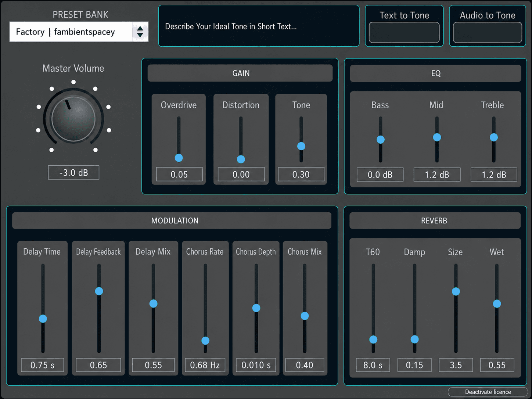Click the Chorus Mix slider handle
The width and height of the screenshot is (532, 399).
pos(305,316)
